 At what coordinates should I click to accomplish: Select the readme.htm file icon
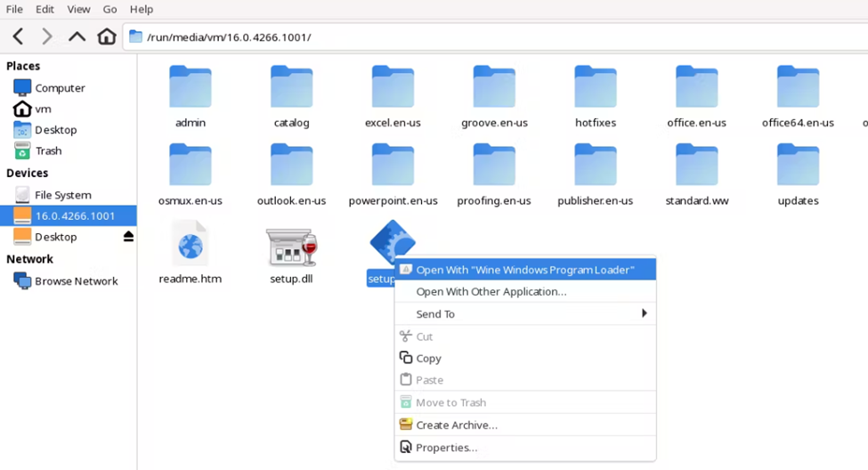[191, 245]
